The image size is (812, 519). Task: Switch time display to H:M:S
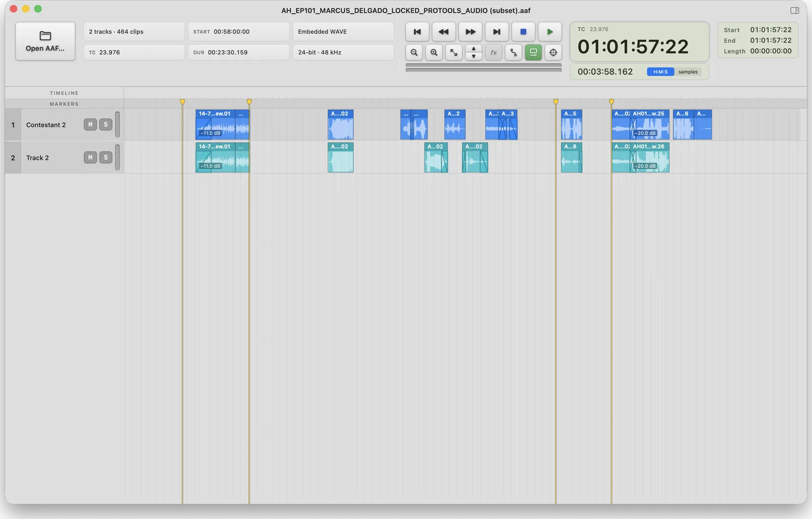(660, 72)
